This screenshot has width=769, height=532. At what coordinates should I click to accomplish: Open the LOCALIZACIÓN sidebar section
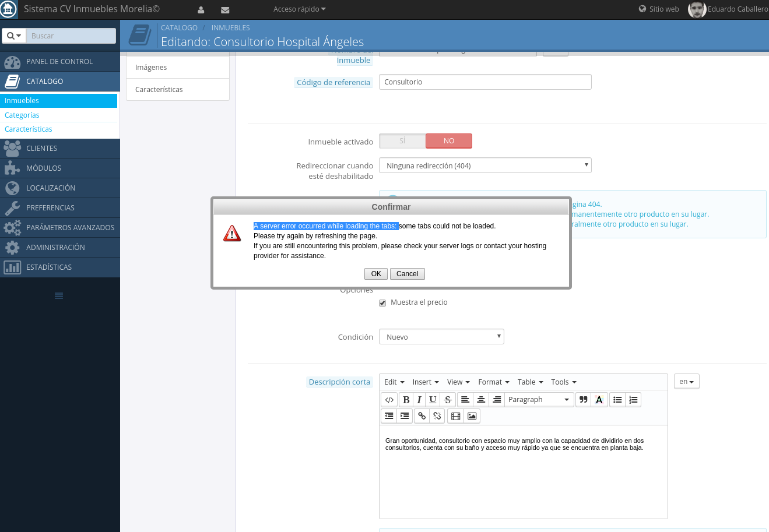coord(60,188)
